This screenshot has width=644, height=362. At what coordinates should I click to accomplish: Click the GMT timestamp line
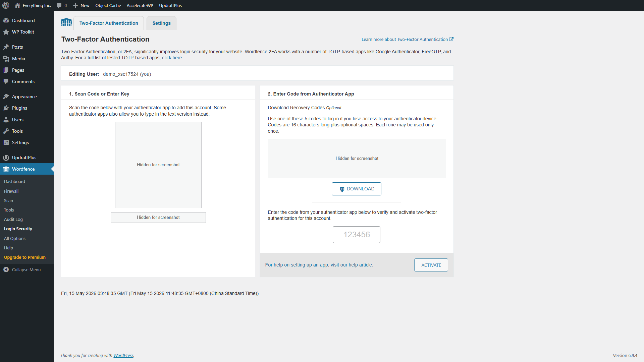click(x=160, y=293)
